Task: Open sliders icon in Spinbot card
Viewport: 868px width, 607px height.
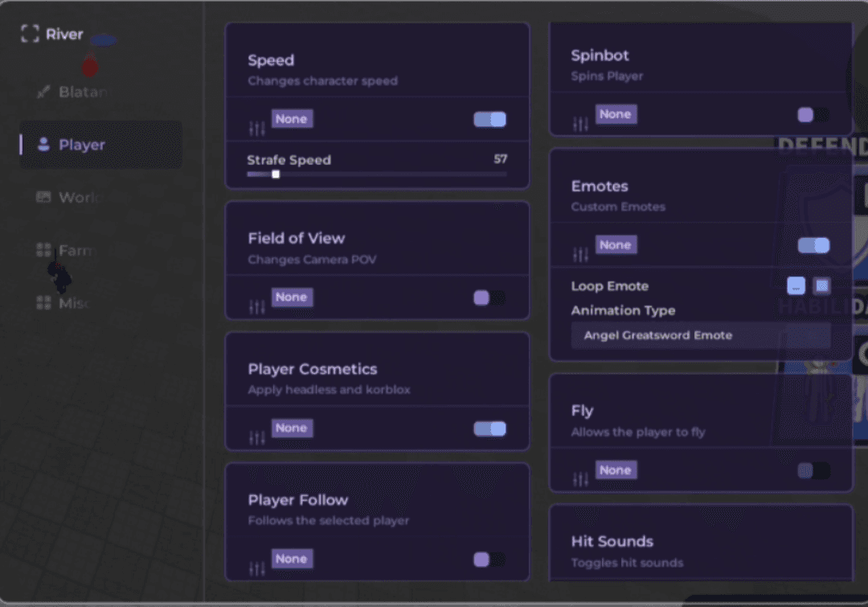Action: pos(580,123)
